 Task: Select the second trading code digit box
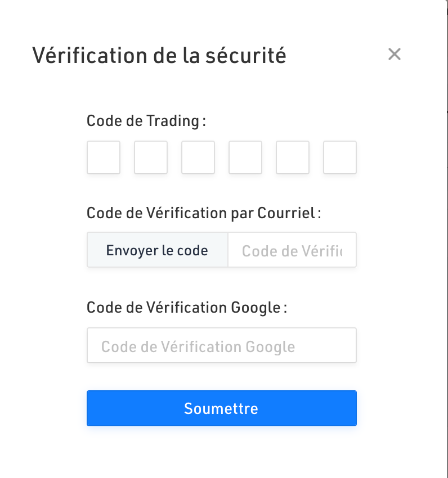(151, 157)
